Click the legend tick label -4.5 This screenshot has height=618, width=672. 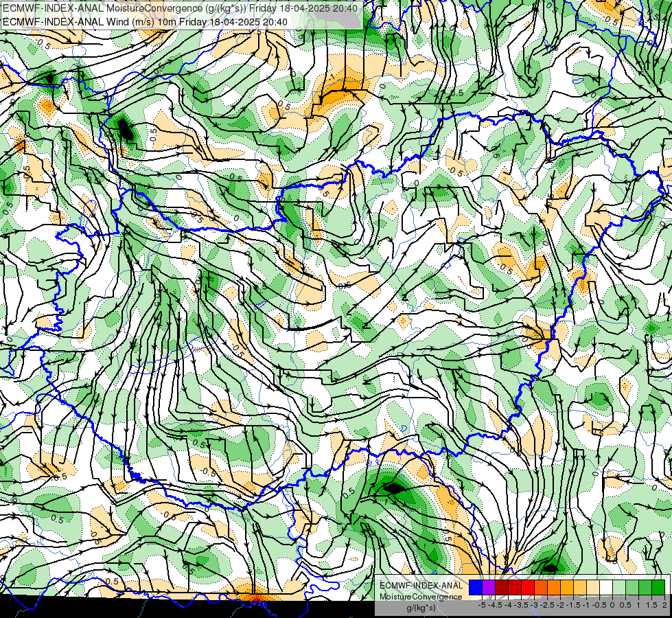coord(495,605)
